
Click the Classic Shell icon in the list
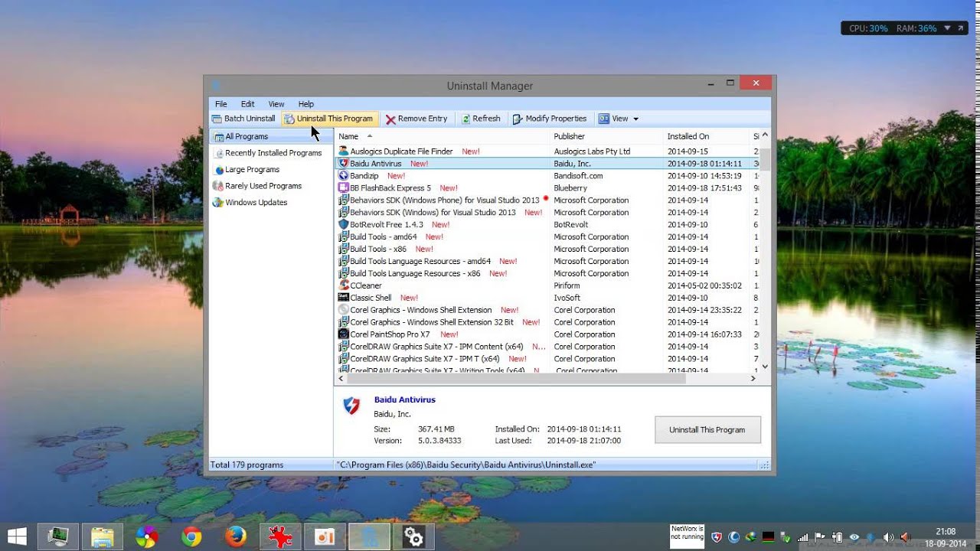coord(344,298)
